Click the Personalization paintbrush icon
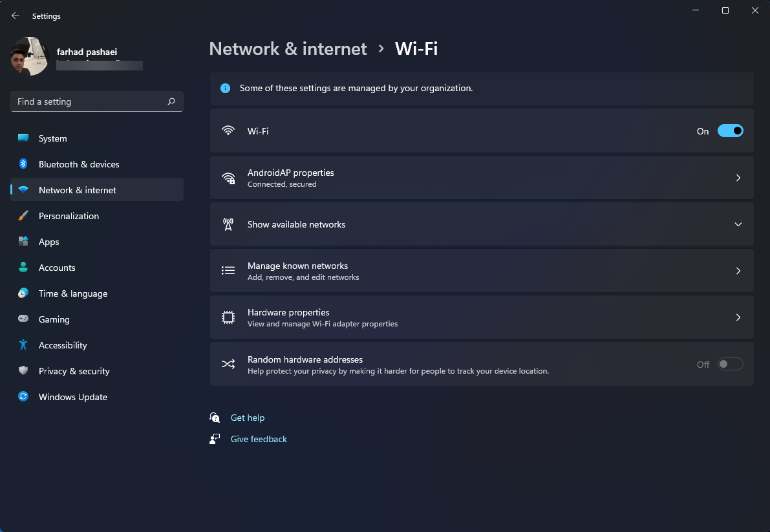This screenshot has height=532, width=770. tap(23, 215)
